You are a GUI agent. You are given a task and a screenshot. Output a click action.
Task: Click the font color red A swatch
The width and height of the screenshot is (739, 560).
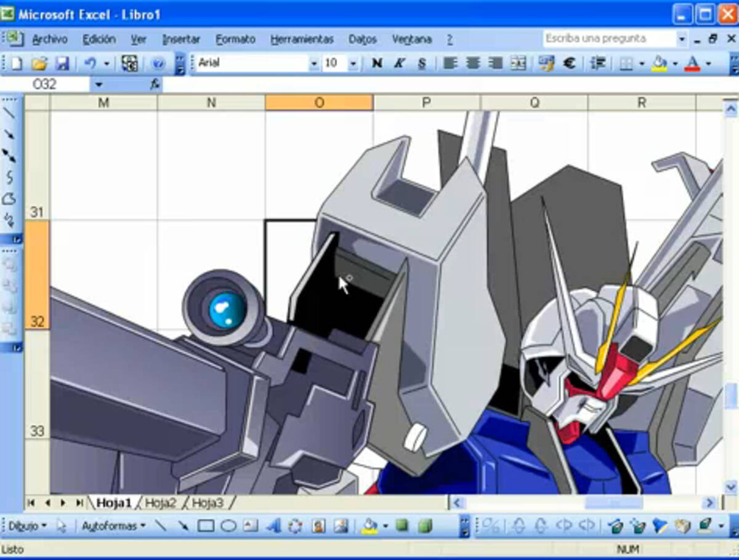coord(693,63)
